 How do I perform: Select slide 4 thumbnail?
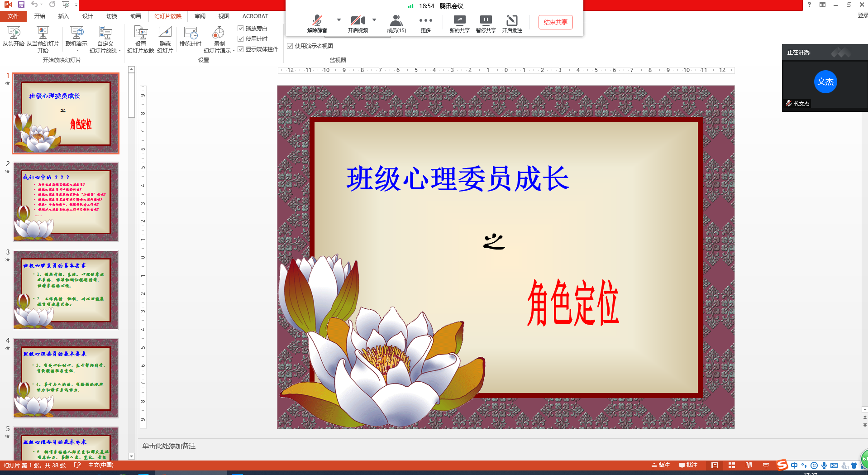pos(66,378)
